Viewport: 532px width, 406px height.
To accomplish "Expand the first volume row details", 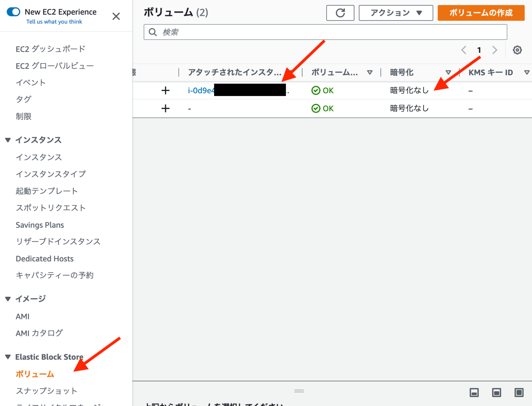I will click(166, 90).
